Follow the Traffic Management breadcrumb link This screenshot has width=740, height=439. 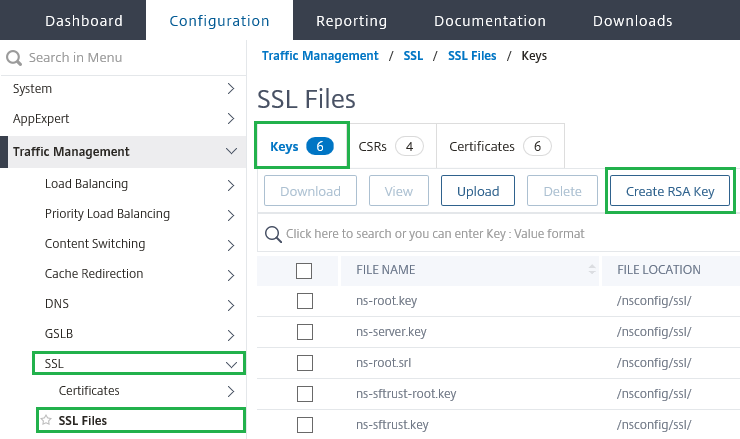coord(320,56)
